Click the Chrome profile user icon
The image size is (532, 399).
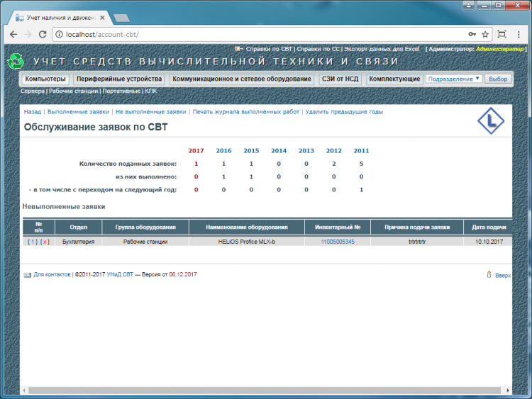coord(469,5)
